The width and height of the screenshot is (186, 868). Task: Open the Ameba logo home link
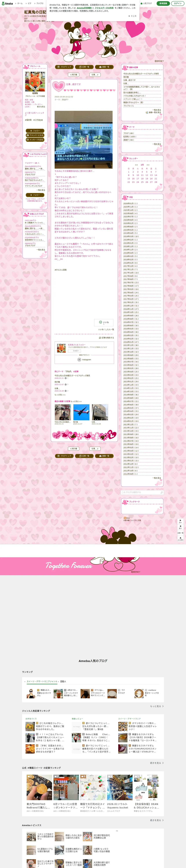click(x=7, y=3)
